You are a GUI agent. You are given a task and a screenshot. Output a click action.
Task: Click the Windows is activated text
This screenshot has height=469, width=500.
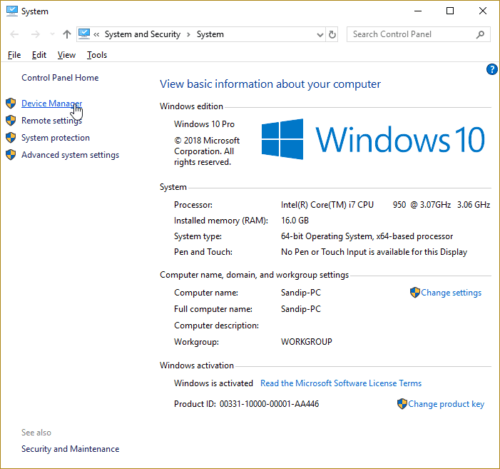(x=213, y=383)
